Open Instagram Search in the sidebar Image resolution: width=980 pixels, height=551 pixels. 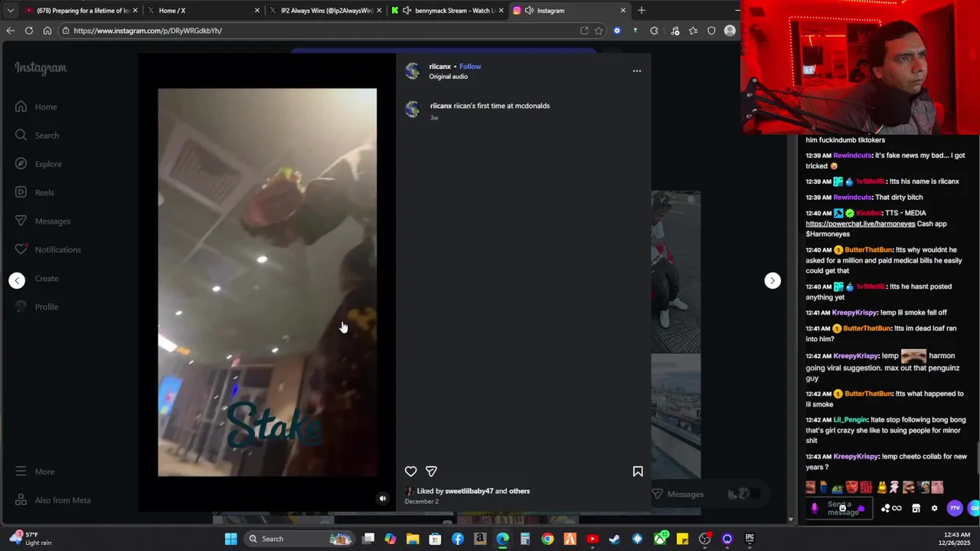coord(37,135)
